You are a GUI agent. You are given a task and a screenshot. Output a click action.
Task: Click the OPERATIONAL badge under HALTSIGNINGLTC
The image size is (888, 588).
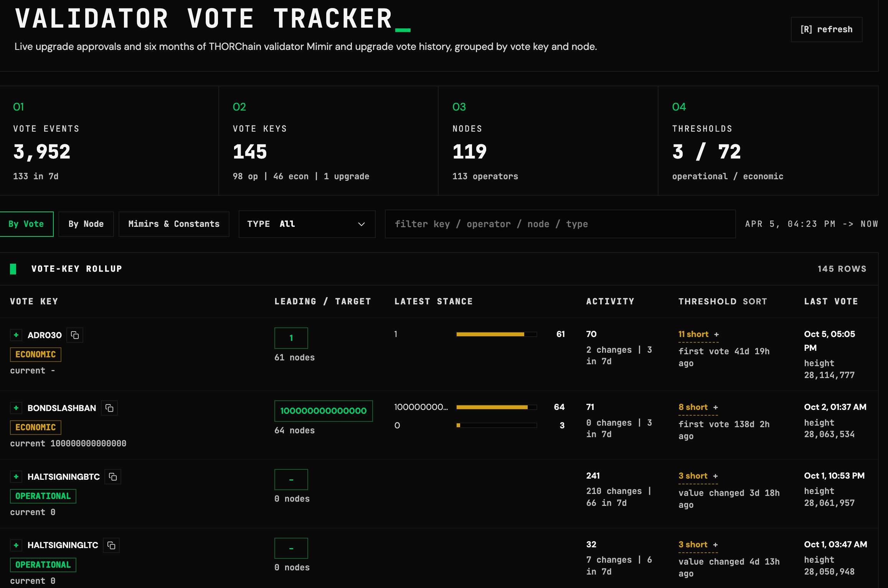coord(43,565)
